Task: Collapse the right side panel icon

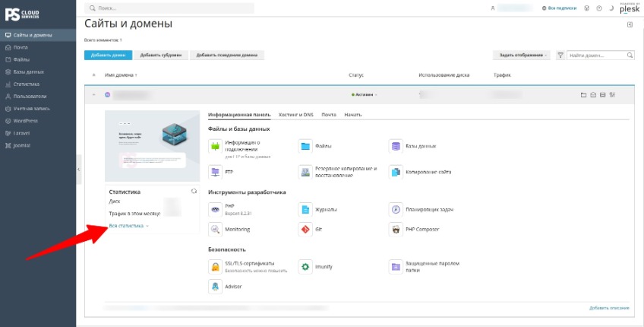Action: point(630,24)
